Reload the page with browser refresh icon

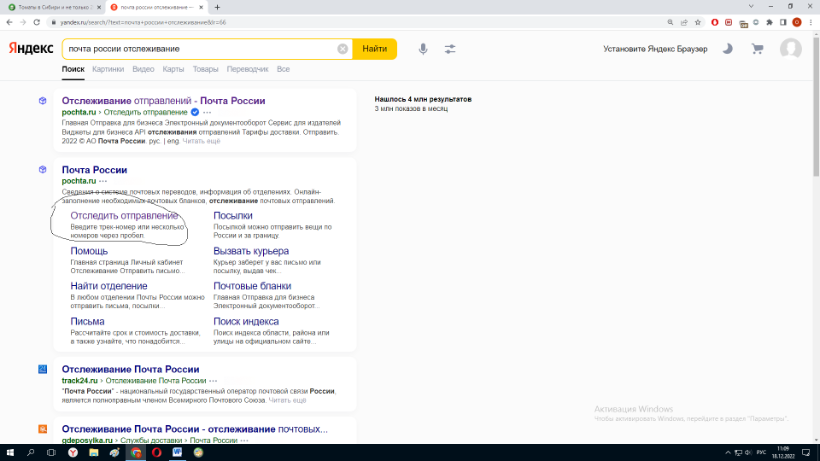[x=37, y=21]
